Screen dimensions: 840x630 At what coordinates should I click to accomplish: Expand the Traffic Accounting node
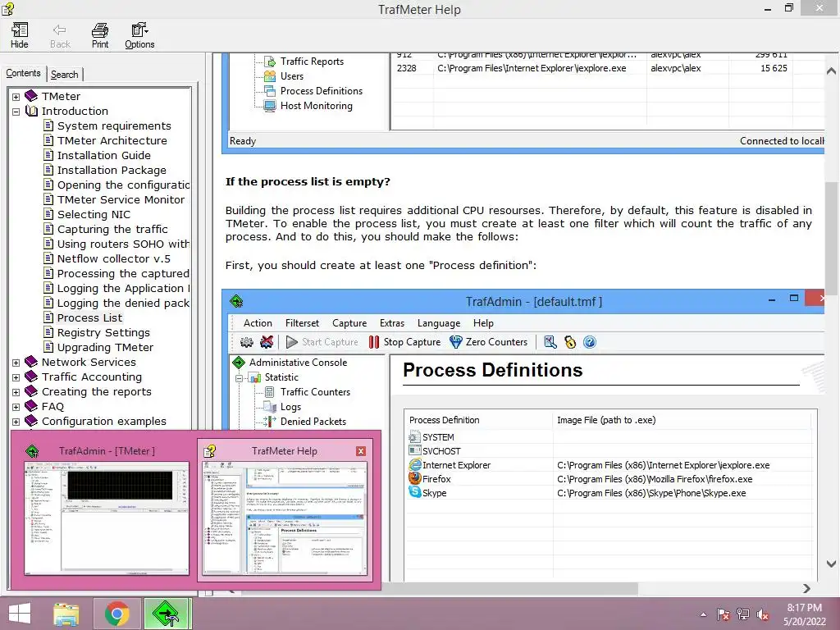pyautogui.click(x=16, y=377)
